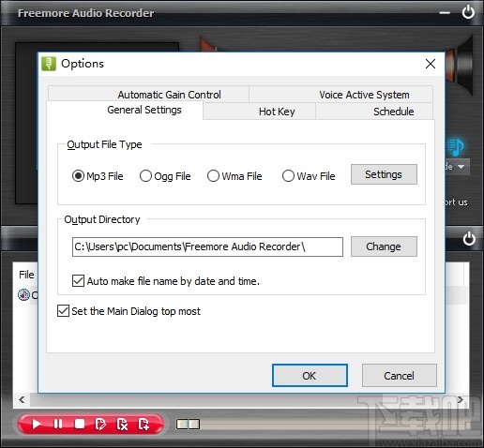Click the delete file icon in red toolbar

tap(122, 424)
